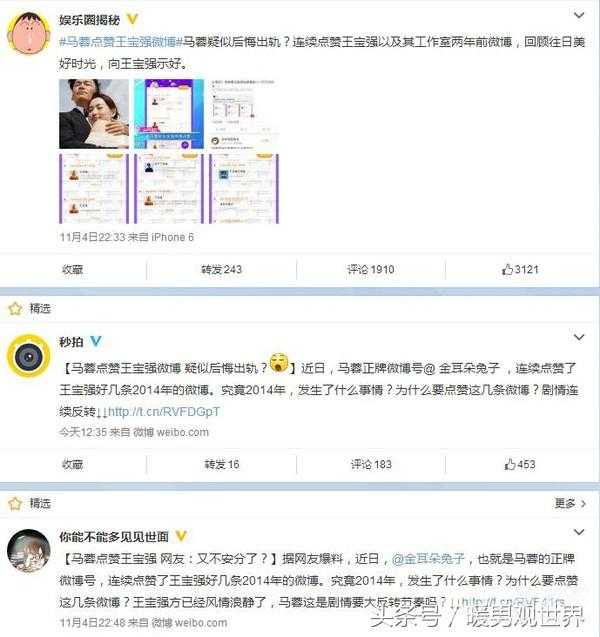Expand options chevron on 你能不能多见见世面 post
The image size is (600, 637).
579,532
